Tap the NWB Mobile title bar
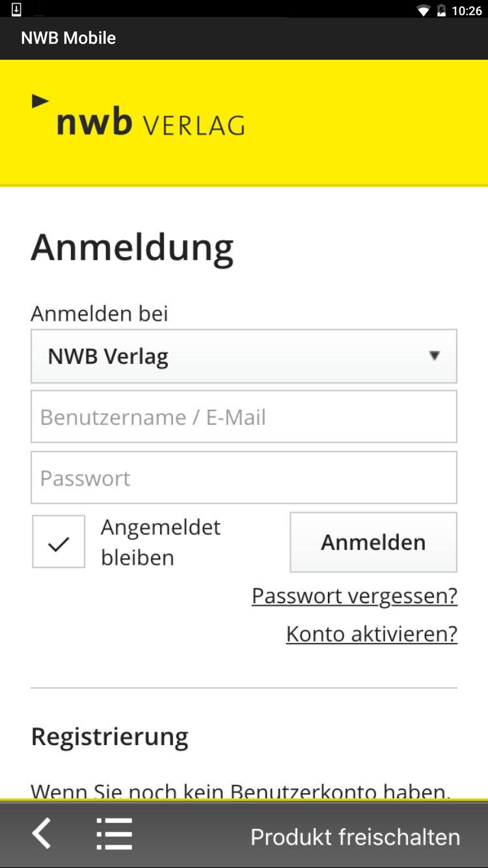Image resolution: width=488 pixels, height=868 pixels. click(69, 37)
